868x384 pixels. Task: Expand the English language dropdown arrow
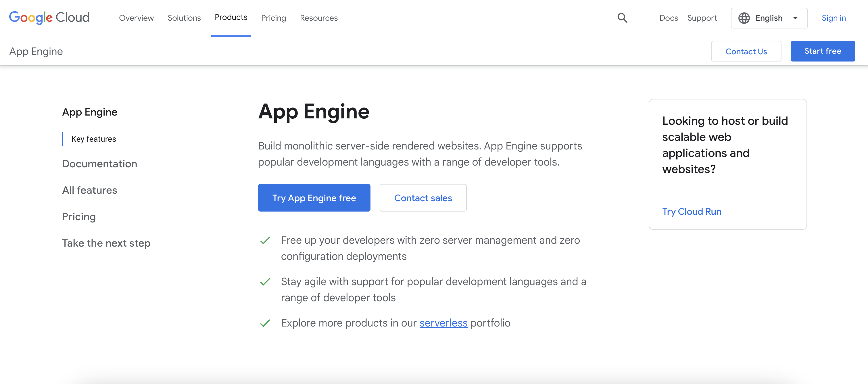[796, 18]
